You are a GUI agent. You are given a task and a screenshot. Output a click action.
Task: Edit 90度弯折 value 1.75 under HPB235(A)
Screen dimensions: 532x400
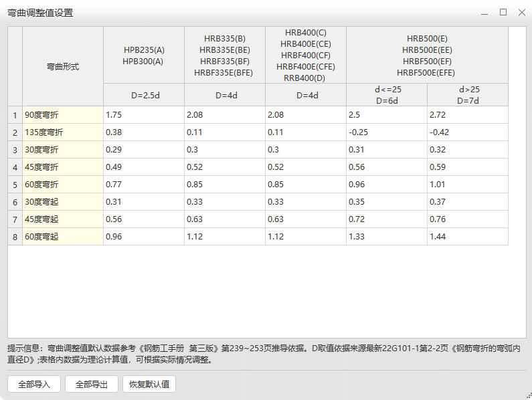point(144,114)
